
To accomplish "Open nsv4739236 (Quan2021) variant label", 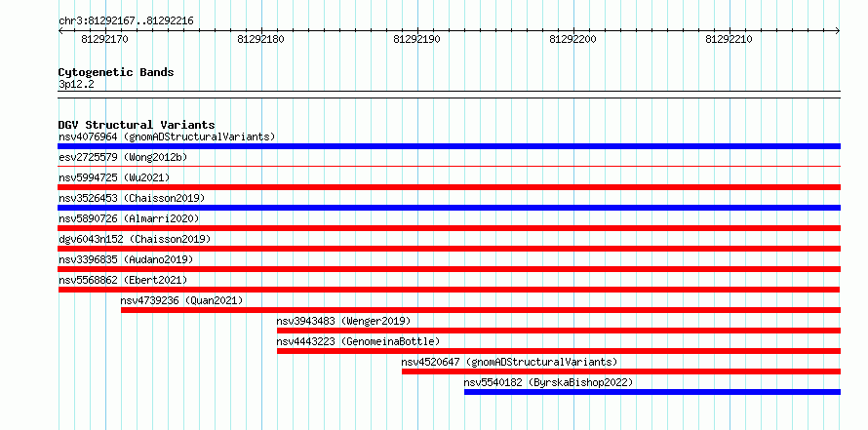I will point(181,300).
